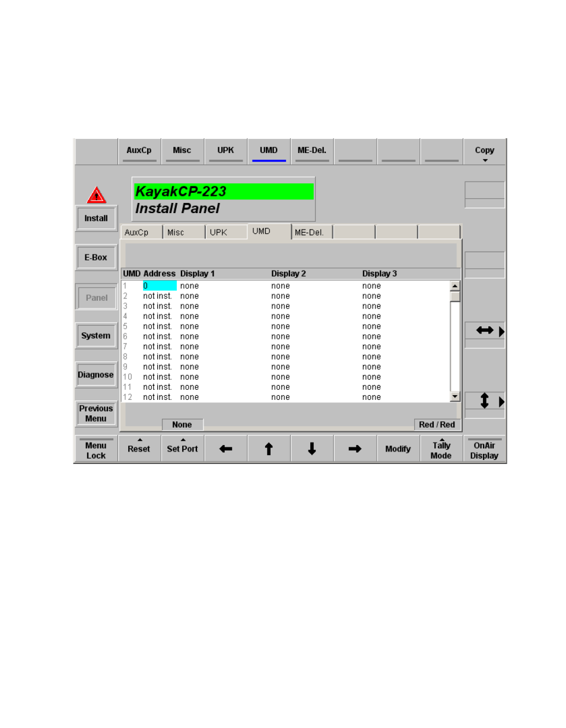Image resolution: width=566 pixels, height=728 pixels.
Task: Click the Install sidebar button
Action: click(x=96, y=218)
